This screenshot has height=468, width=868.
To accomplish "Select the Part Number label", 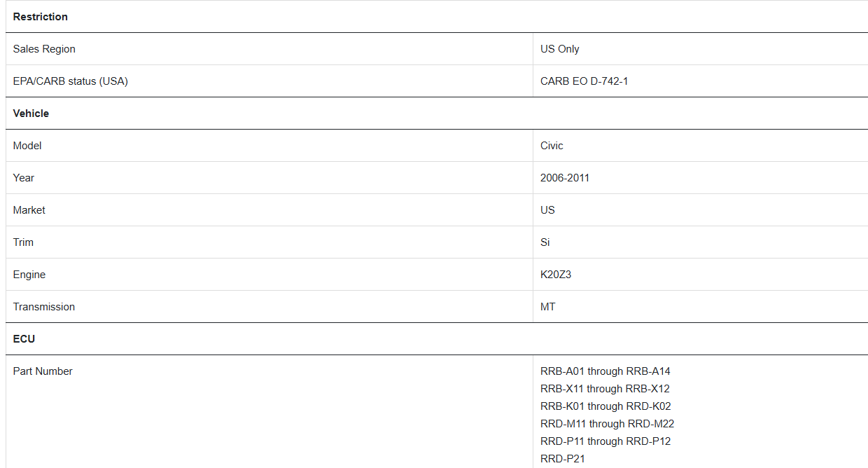I will pos(43,371).
